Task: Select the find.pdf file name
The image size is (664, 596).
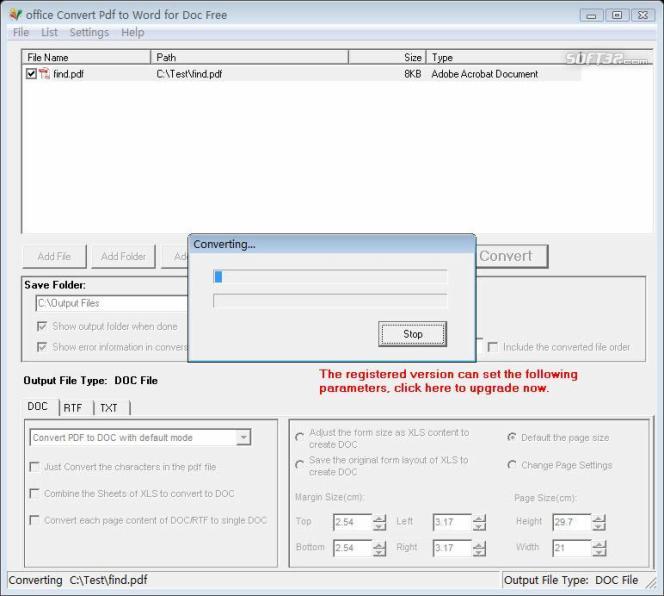Action: click(69, 74)
